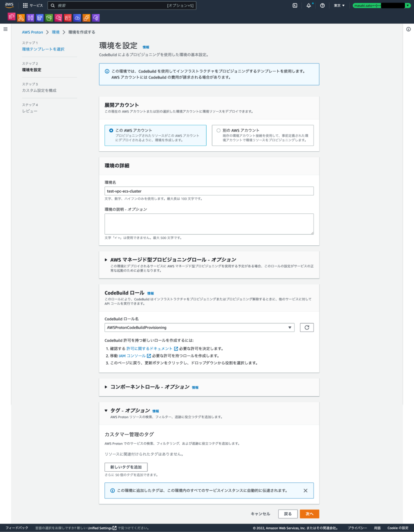
Task: Open 用語 footer link
Action: (x=377, y=528)
